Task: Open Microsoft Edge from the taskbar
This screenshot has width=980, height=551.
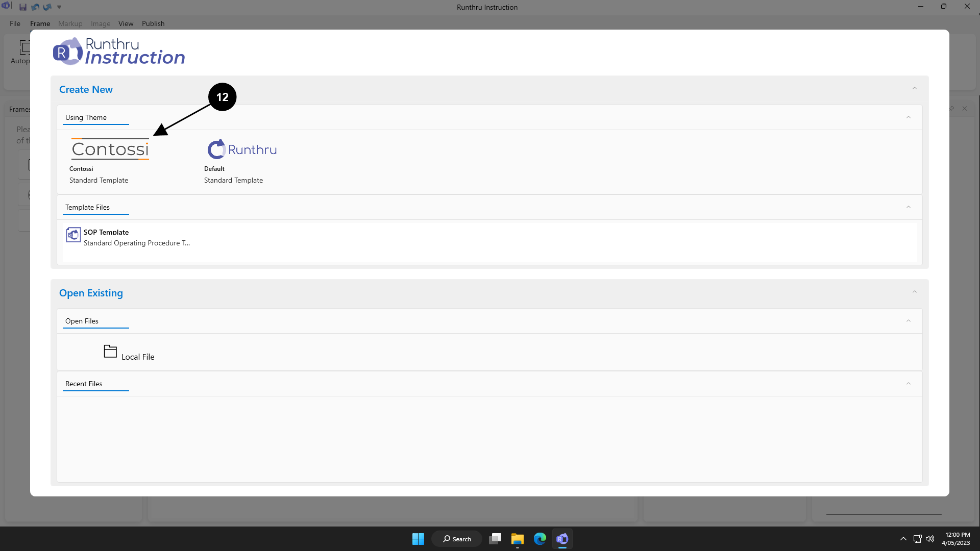Action: pyautogui.click(x=540, y=539)
